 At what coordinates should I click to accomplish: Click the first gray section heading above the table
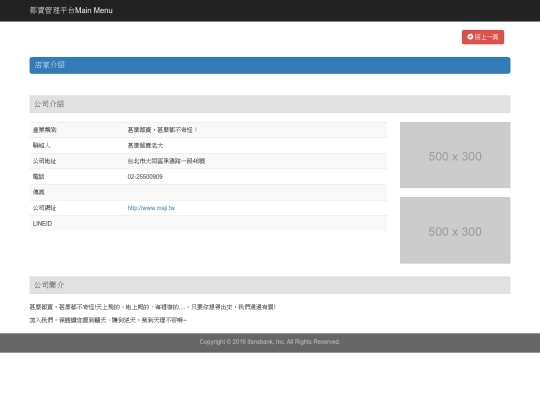tap(270, 104)
